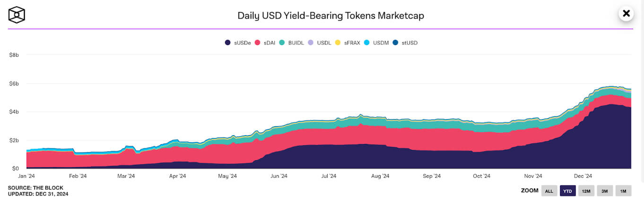Choose the 3M zoom range
Image resolution: width=644 pixels, height=206 pixels.
point(605,191)
